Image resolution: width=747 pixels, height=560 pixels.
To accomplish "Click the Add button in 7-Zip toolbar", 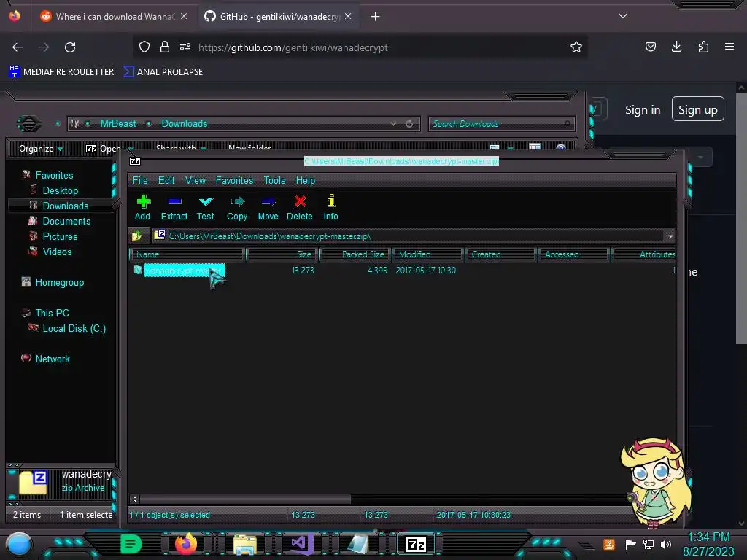I will point(142,208).
